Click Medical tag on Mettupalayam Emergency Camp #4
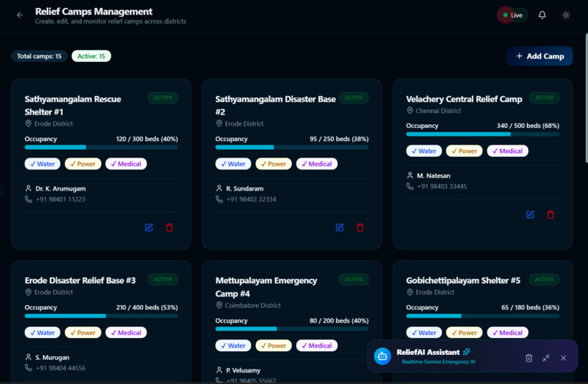Screen dimensions: 588x384 coord(317,345)
